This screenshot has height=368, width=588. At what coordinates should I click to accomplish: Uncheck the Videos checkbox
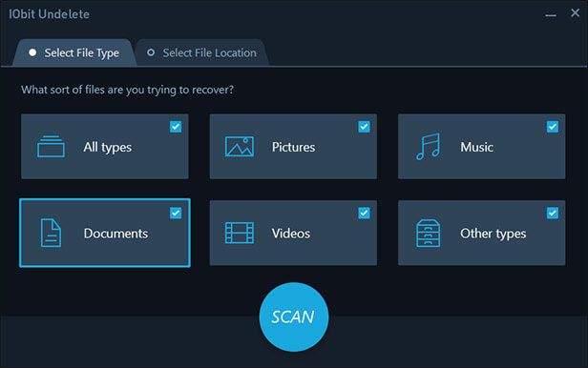(x=364, y=213)
